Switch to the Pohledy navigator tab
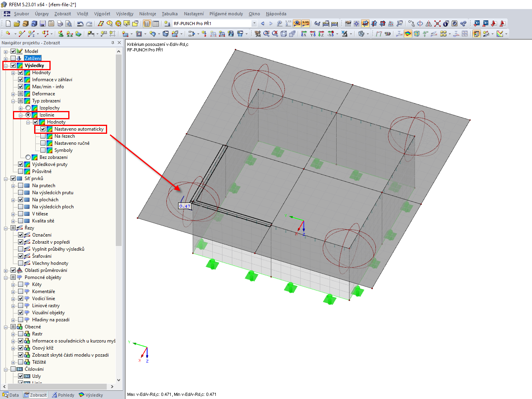532x399 pixels. [x=63, y=395]
